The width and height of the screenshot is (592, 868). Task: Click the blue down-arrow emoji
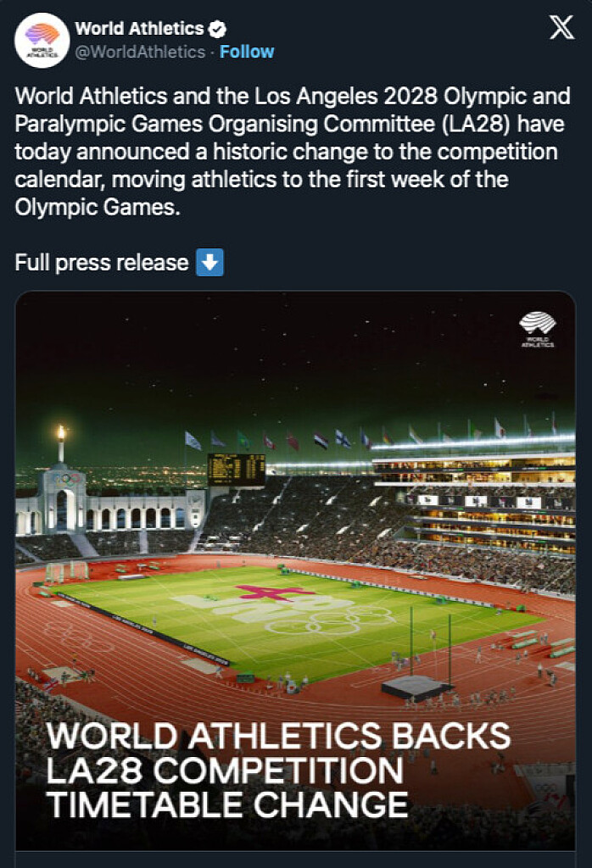point(209,263)
